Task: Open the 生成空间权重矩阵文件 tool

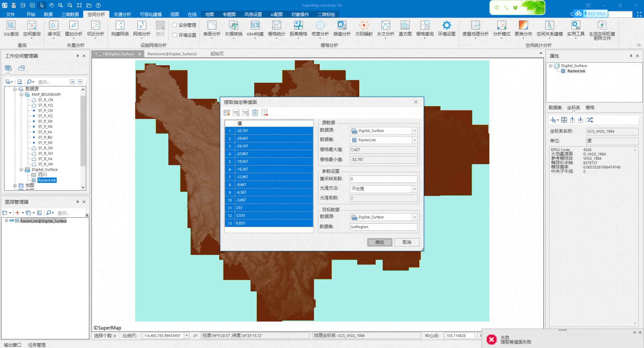Action: pyautogui.click(x=602, y=30)
